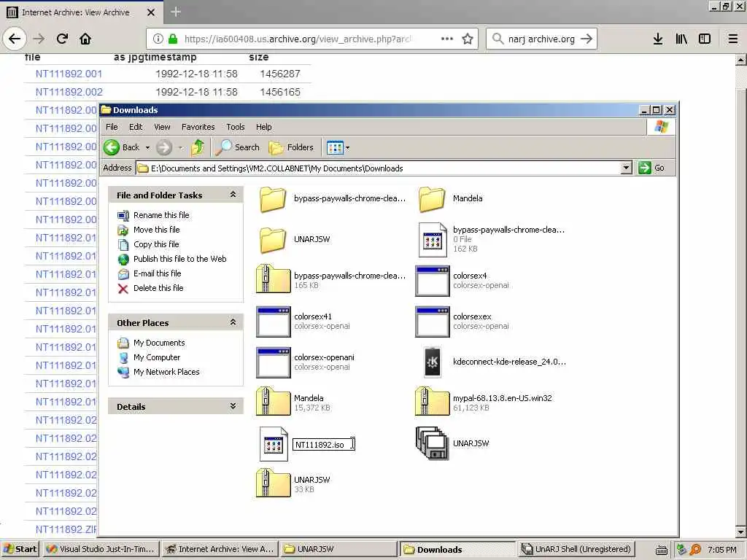The image size is (747, 560).
Task: Open the Views icon in Explorer toolbar
Action: click(x=335, y=147)
